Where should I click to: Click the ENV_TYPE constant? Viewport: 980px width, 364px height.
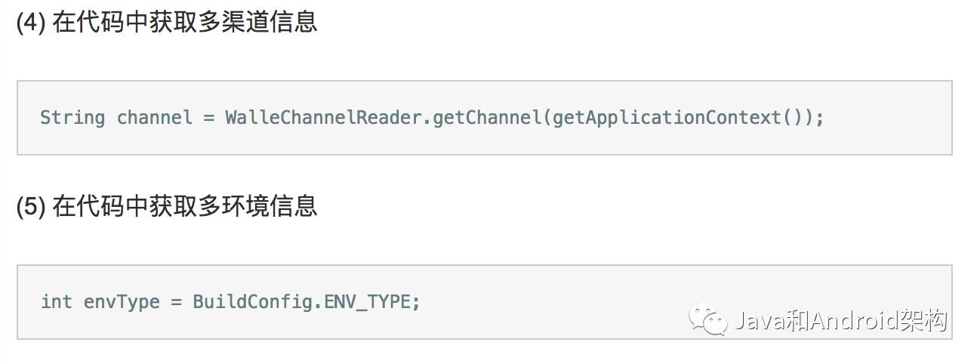pyautogui.click(x=368, y=302)
